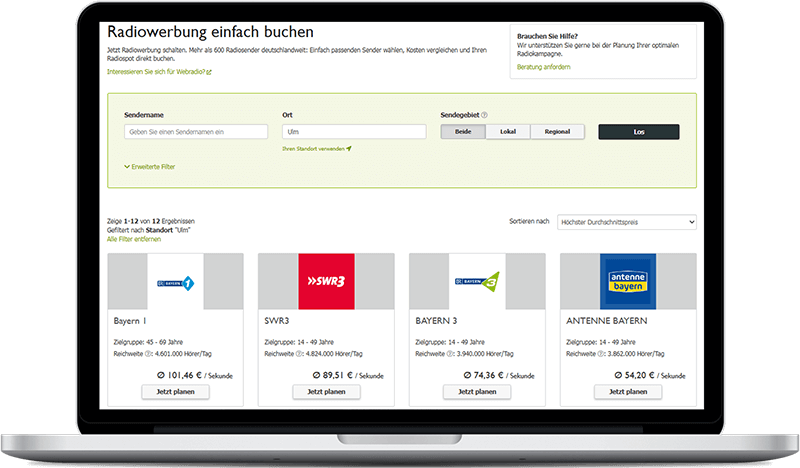Select the Regional broadcast area option

click(x=557, y=132)
